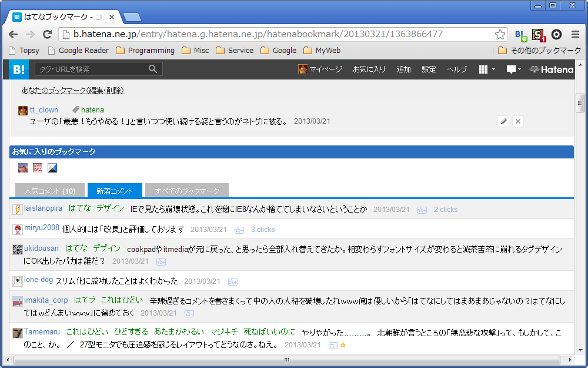Click the hatena tag link
588x368 pixels.
tap(92, 110)
